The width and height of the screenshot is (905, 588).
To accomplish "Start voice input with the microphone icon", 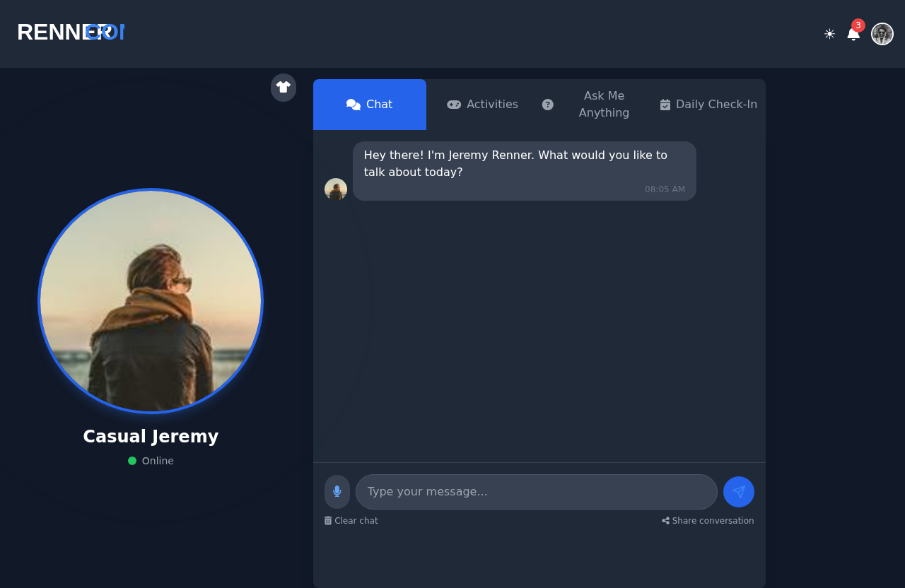I will 337,492.
